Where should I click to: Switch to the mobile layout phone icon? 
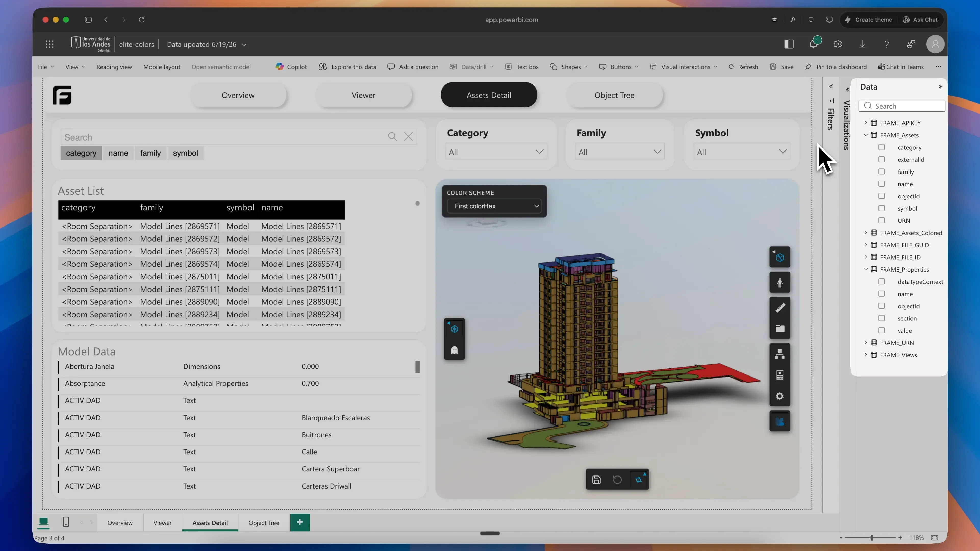[x=66, y=522]
